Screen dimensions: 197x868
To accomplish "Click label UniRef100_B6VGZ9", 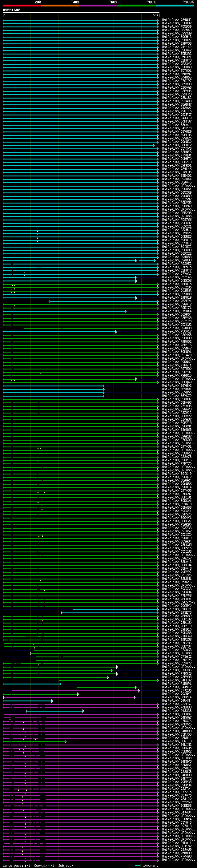I will [177, 396].
